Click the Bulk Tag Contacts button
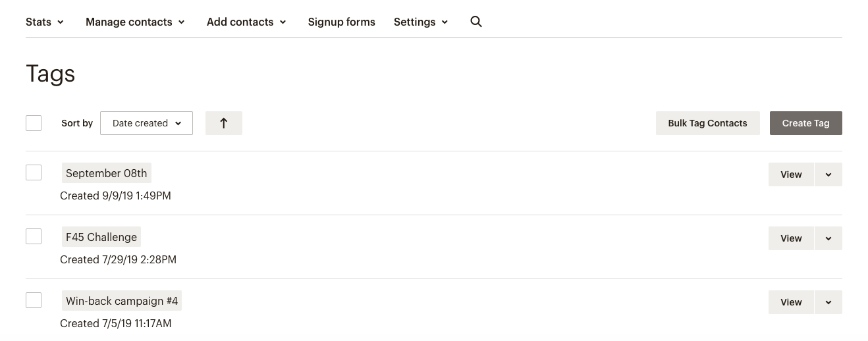Screen dimensions: 868x341 (x=707, y=123)
